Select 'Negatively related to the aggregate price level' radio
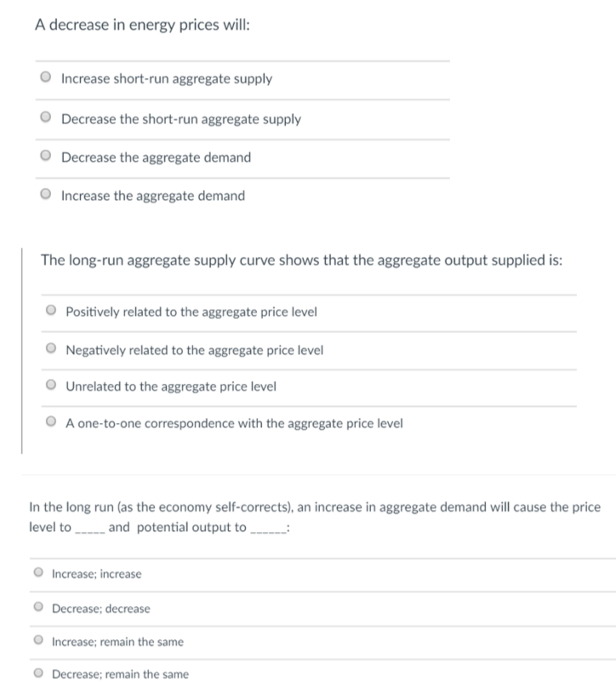Screen dimensions: 616x697 [52, 350]
